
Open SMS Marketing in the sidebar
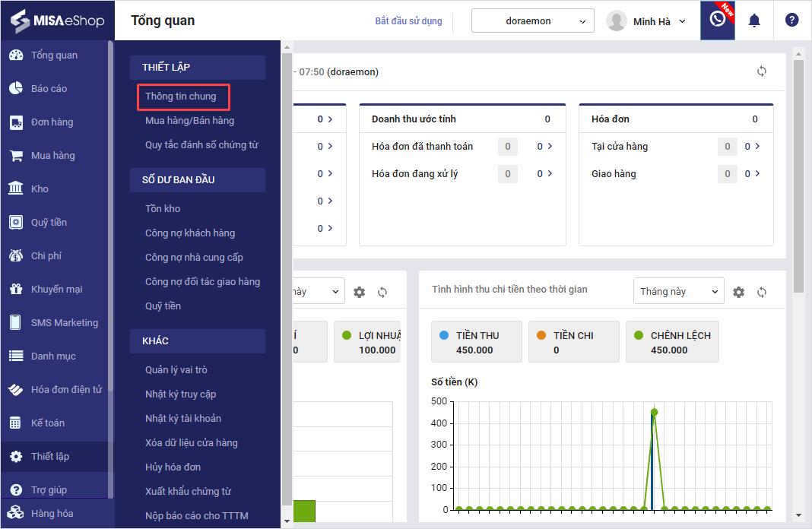point(64,323)
